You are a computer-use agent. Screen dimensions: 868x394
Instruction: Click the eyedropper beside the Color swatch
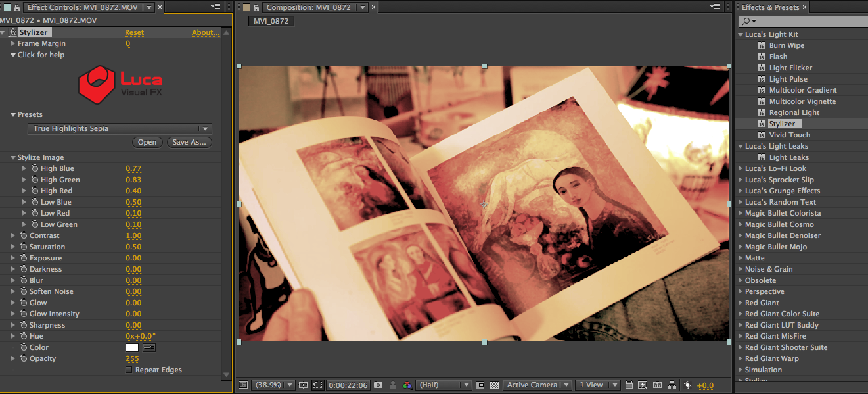pyautogui.click(x=149, y=347)
